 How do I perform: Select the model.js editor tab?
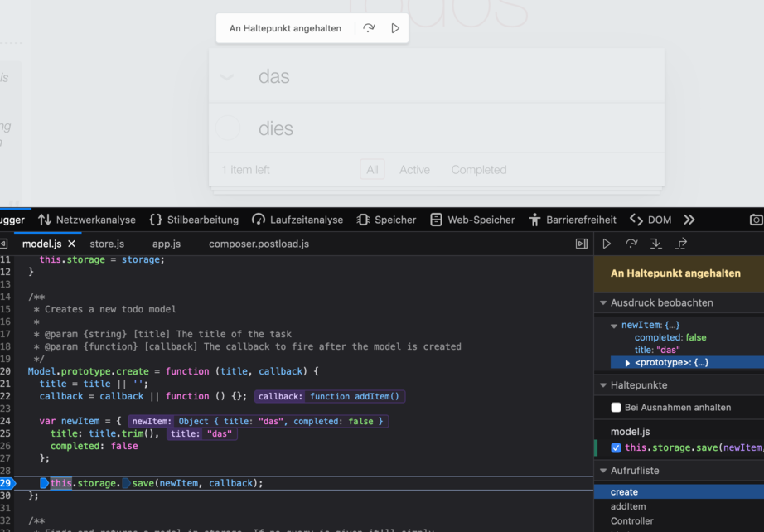(42, 244)
